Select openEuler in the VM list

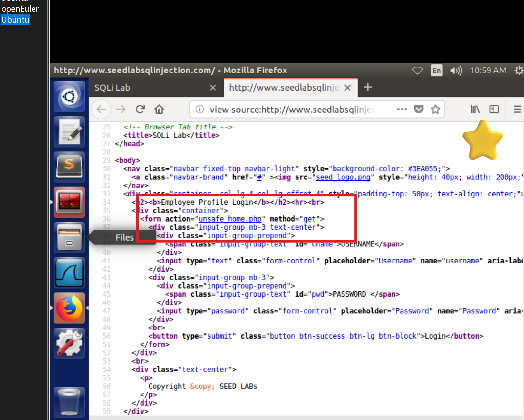click(20, 9)
